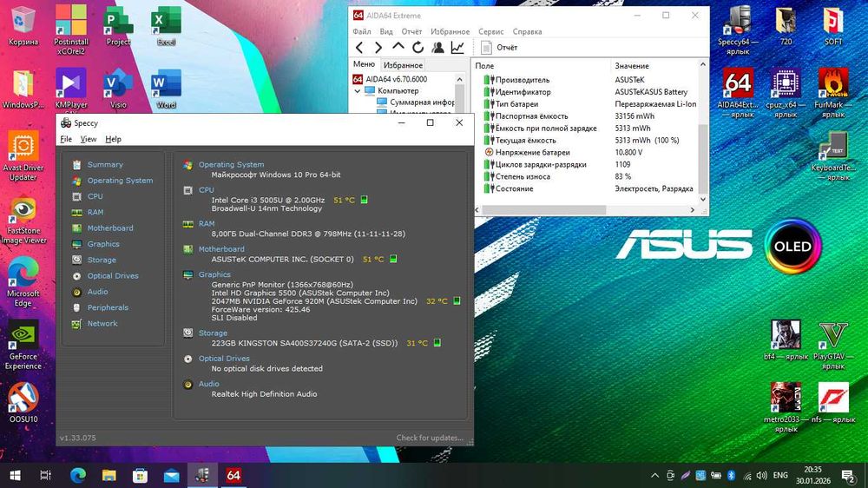
Task: Open the File menu in Speccy
Action: [x=66, y=139]
